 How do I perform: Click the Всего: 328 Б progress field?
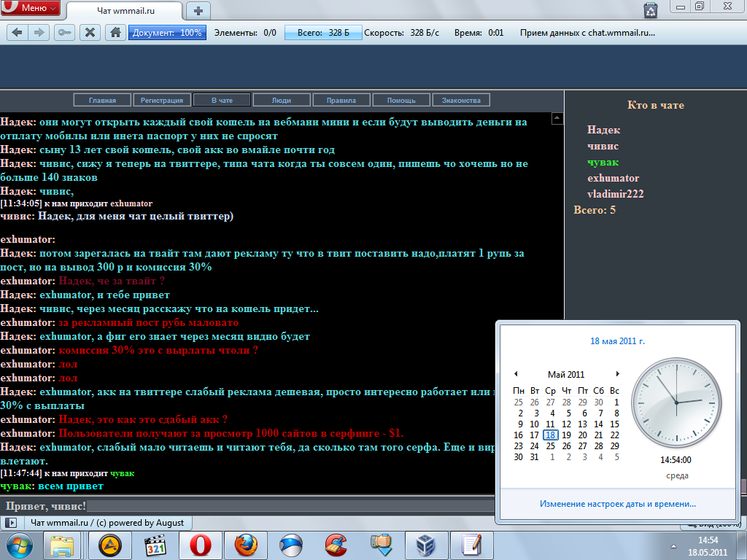click(x=323, y=32)
